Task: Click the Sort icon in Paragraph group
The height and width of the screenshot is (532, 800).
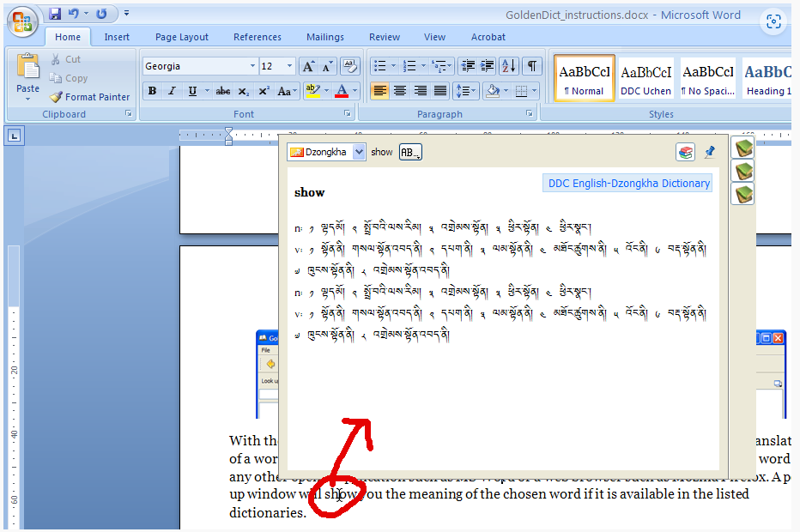Action: (508, 66)
